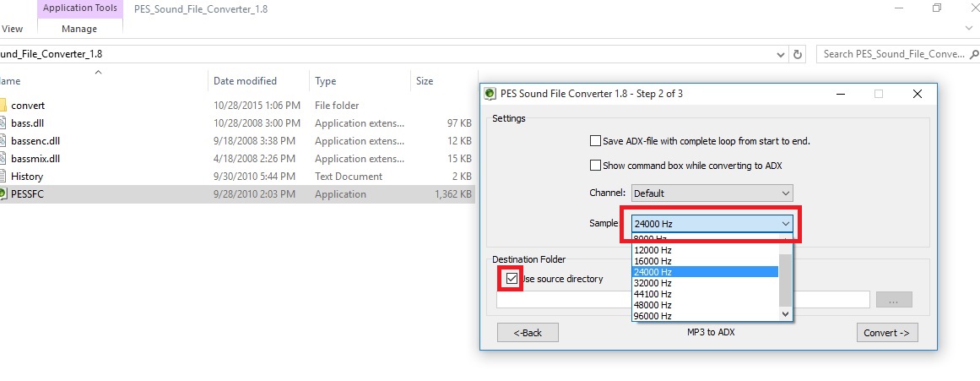Select 96000 Hz in sample list

(x=705, y=316)
